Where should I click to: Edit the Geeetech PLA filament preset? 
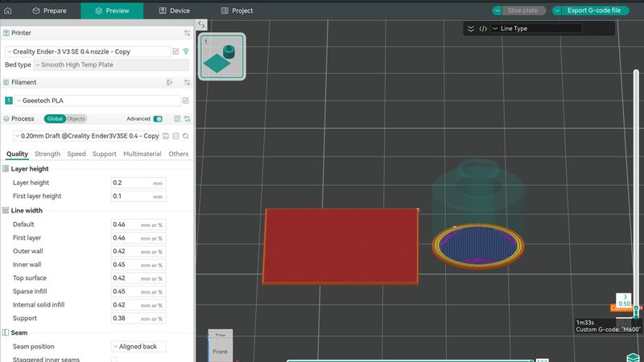click(x=186, y=101)
